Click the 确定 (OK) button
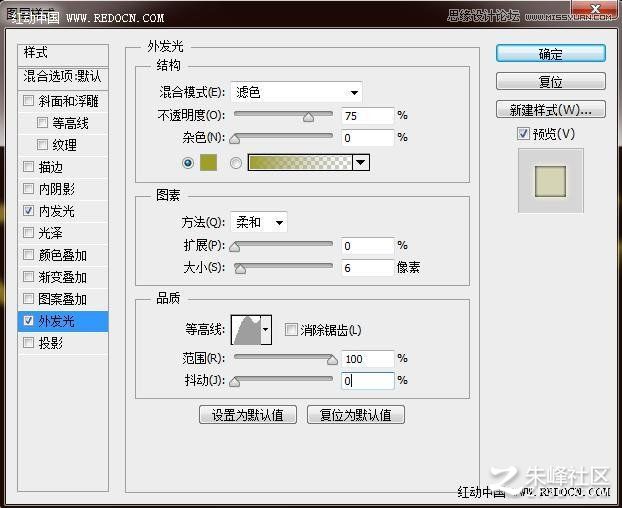Image resolution: width=622 pixels, height=508 pixels. (551, 54)
